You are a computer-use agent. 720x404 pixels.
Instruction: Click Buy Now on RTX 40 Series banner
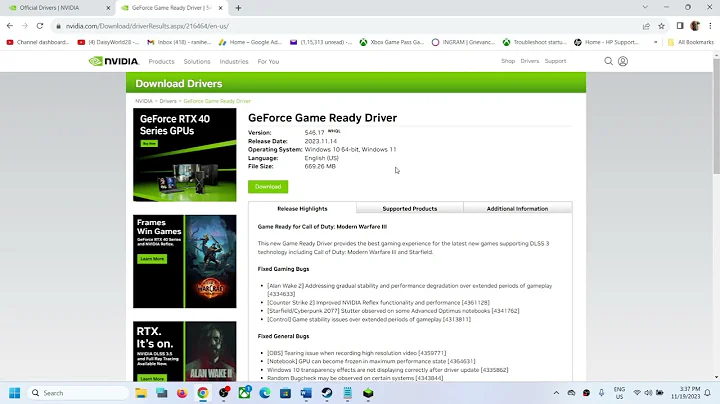[x=149, y=144]
